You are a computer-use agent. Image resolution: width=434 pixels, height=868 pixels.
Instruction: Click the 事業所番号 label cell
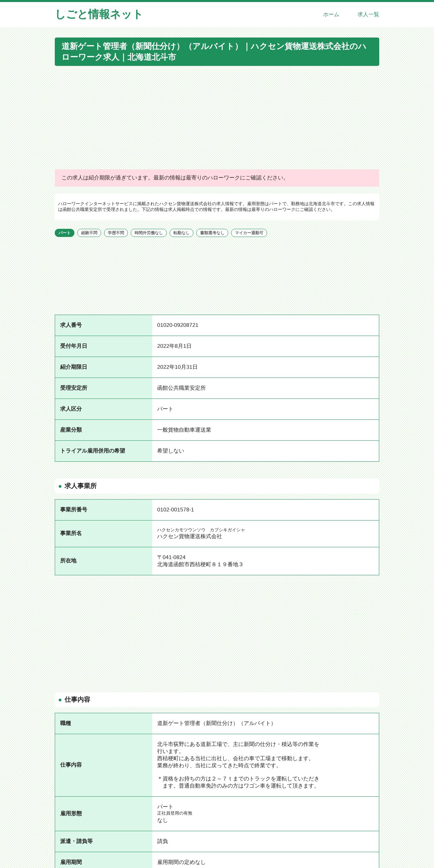coord(103,510)
